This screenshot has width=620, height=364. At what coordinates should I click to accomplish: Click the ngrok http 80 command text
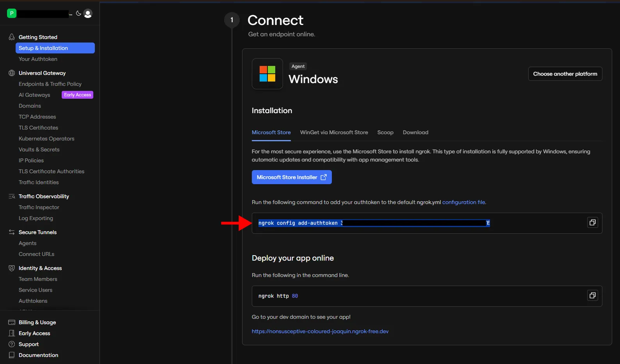(x=278, y=296)
